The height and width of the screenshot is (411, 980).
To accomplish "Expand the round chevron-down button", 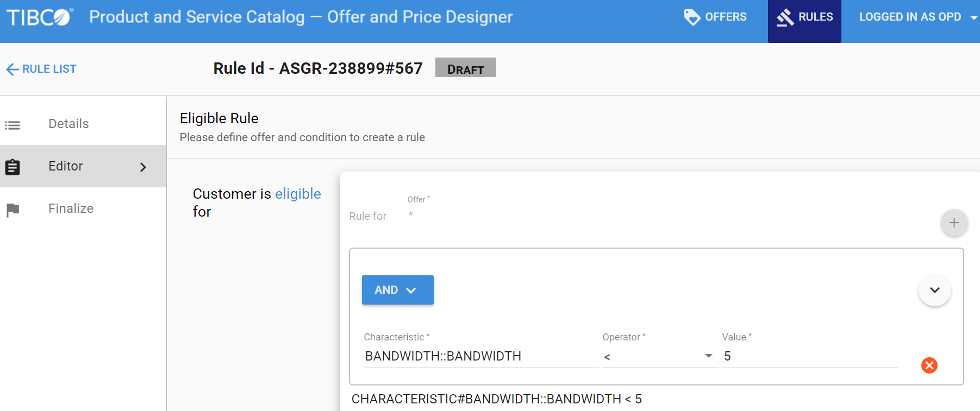I will tap(934, 290).
